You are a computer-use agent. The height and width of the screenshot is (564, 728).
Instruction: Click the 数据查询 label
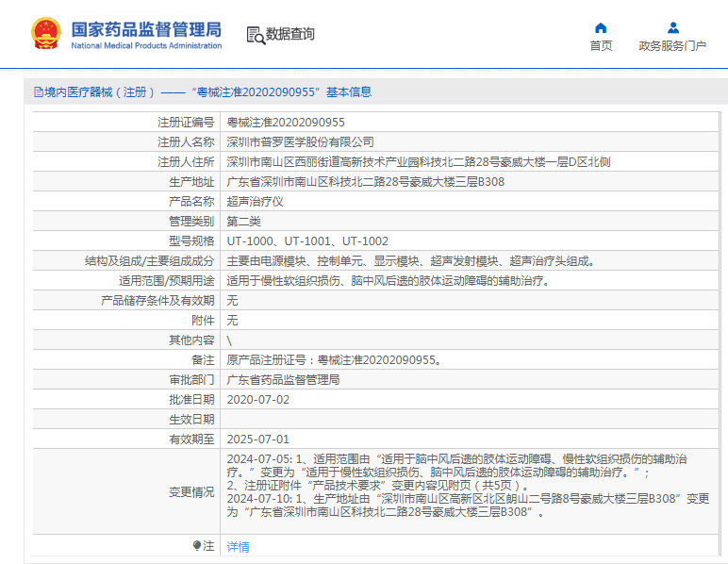[290, 34]
